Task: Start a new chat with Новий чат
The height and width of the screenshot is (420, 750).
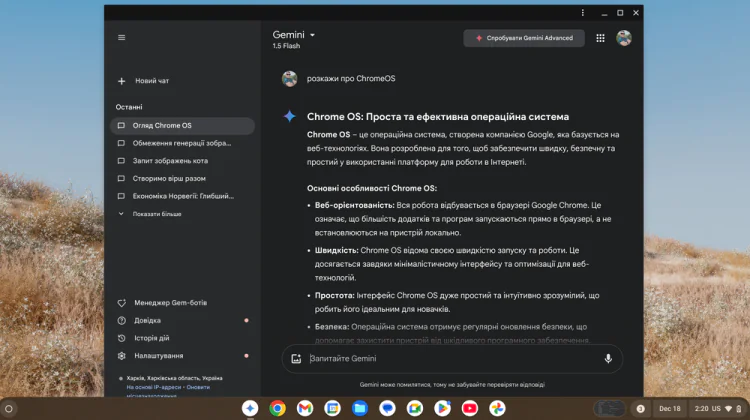Action: 143,81
